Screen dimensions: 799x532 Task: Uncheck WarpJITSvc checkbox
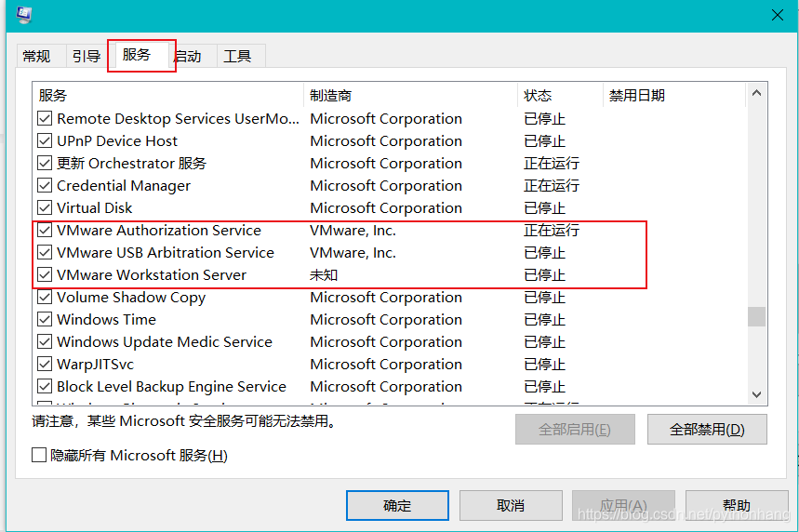coord(45,364)
